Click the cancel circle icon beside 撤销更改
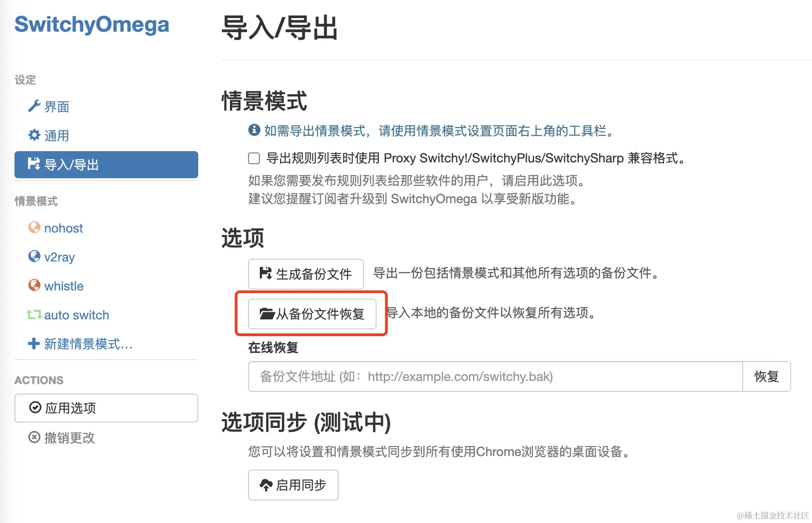This screenshot has height=523, width=812. tap(34, 437)
